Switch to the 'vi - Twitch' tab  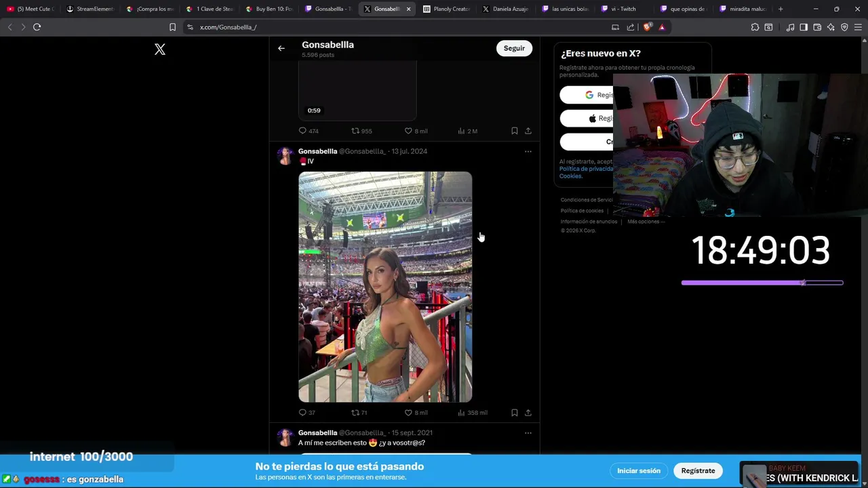[625, 9]
